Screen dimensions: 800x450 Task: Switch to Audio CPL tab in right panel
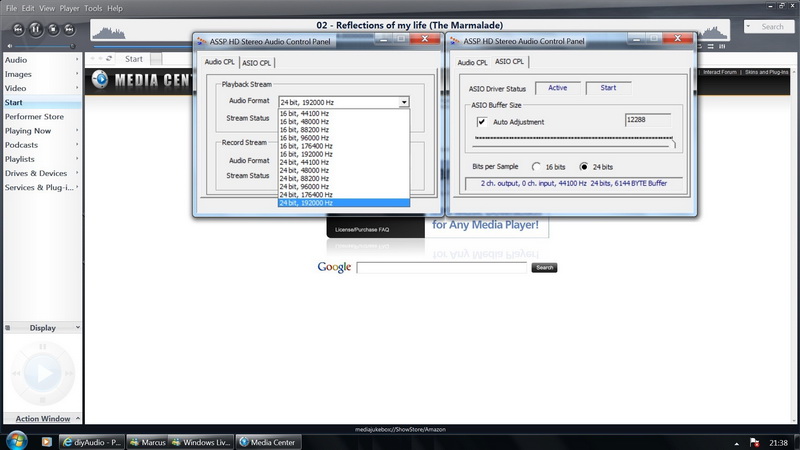point(472,62)
